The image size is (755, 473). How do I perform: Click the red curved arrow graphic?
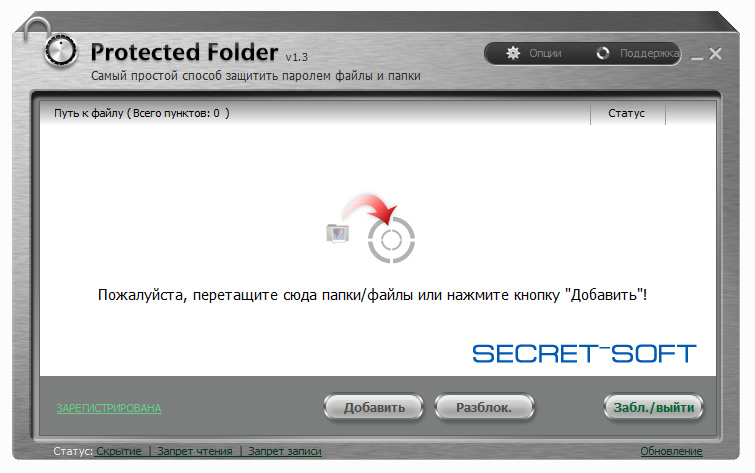point(370,208)
